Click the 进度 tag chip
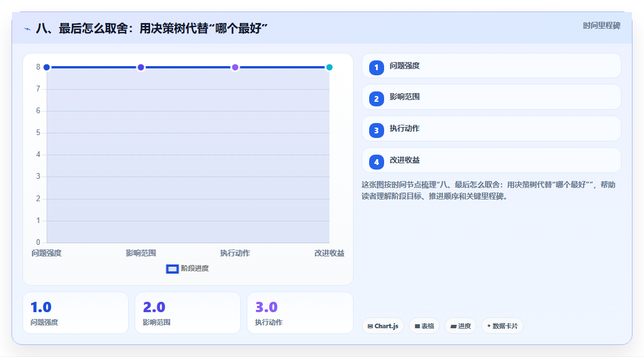 click(x=461, y=326)
